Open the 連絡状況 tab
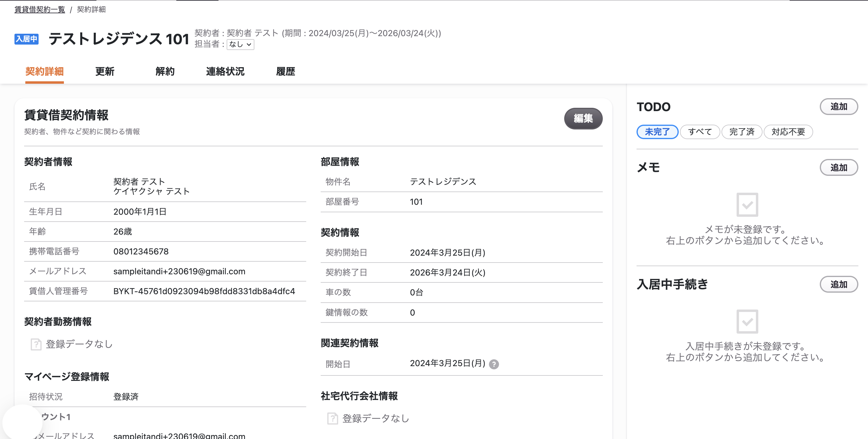Screen dimensions: 868x439 click(x=225, y=71)
